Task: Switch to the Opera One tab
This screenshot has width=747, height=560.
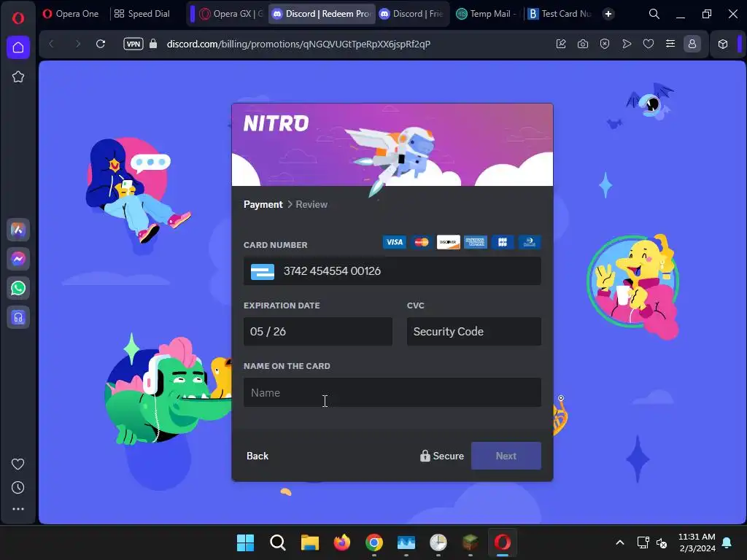Action: pyautogui.click(x=71, y=14)
